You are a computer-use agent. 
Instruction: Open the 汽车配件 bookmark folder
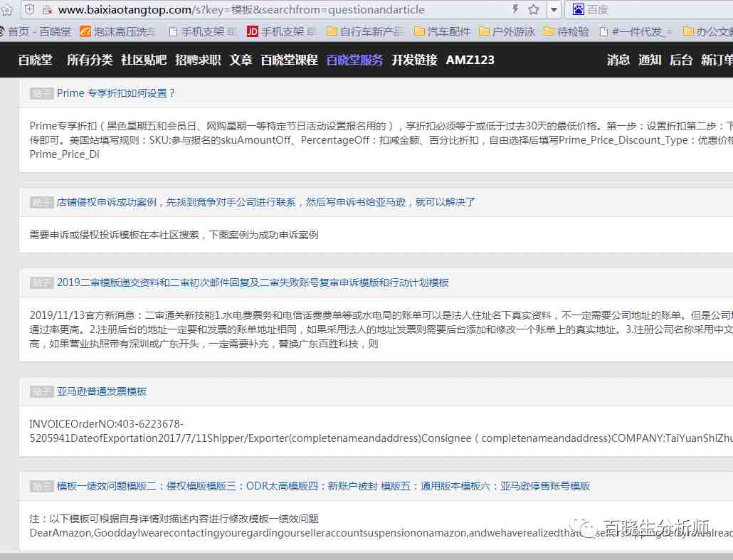pyautogui.click(x=442, y=32)
